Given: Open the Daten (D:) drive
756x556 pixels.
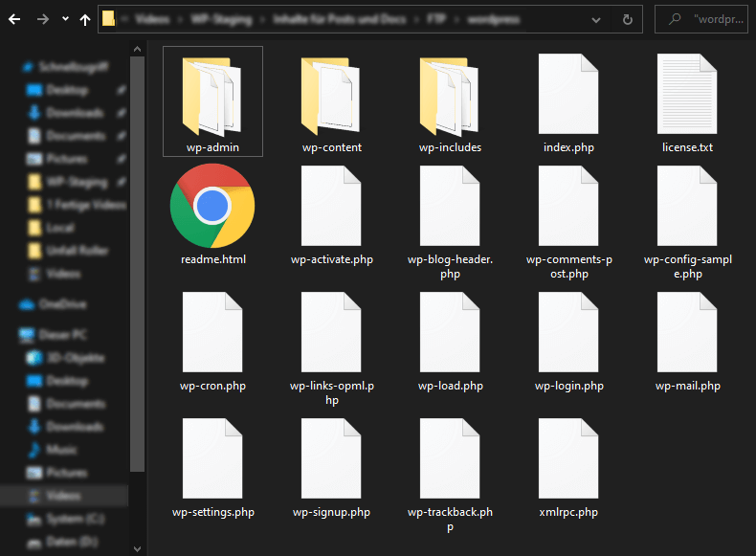Looking at the screenshot, I should (x=62, y=542).
